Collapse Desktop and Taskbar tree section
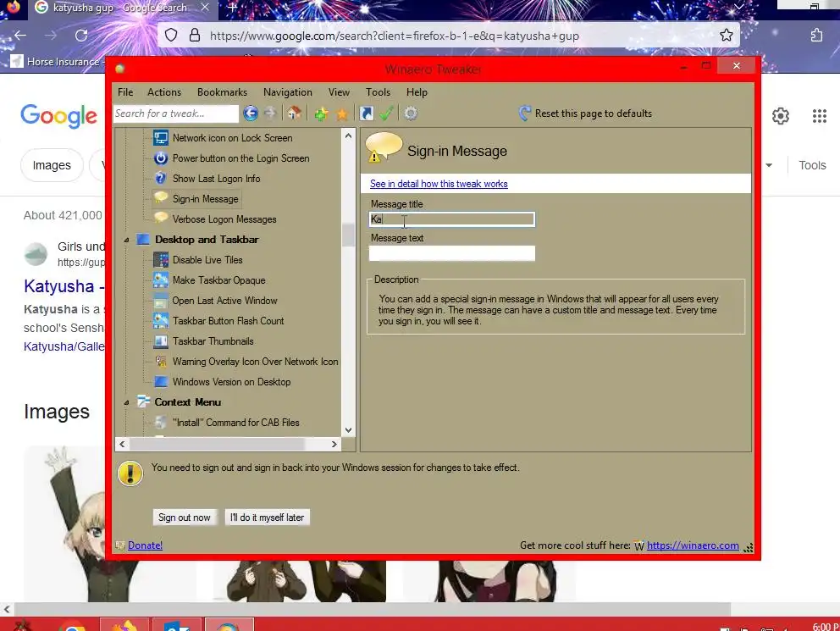Image resolution: width=840 pixels, height=631 pixels. (x=126, y=240)
